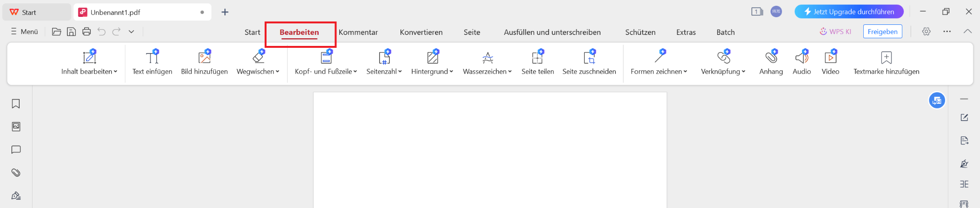Insert Audio using the speaker icon
Screen dimensions: 980x208
click(802, 58)
